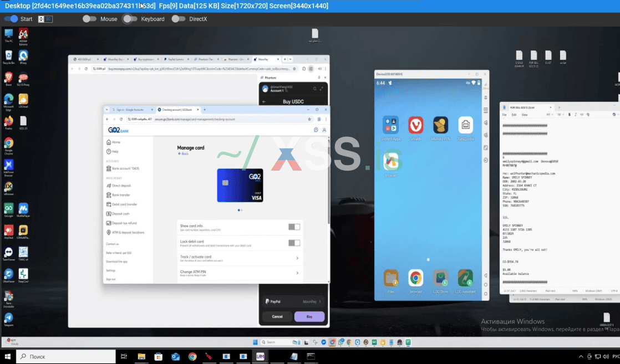Open LDC Store app on emulator
Viewport: 620px width, 364px height.
440,278
